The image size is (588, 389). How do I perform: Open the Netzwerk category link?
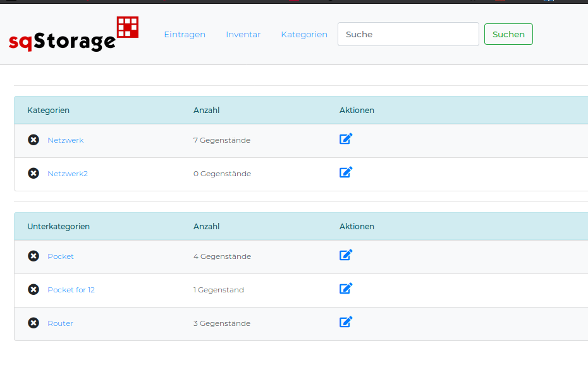coord(65,140)
